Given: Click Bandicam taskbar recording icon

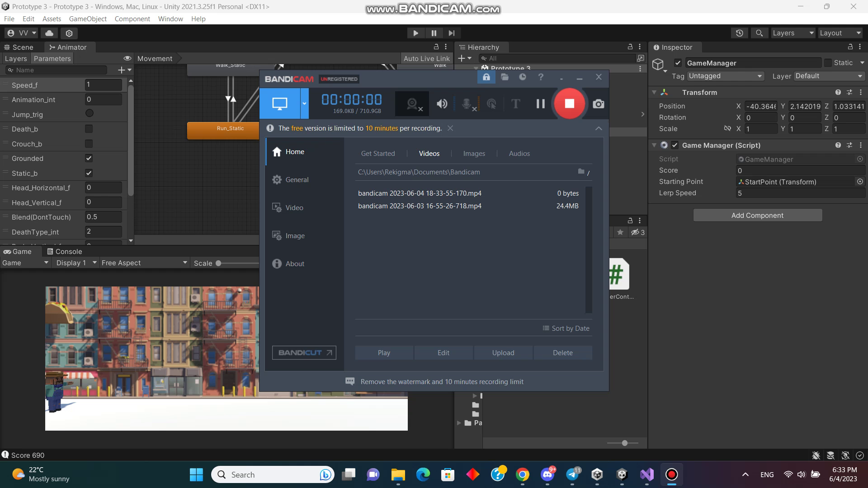Looking at the screenshot, I should (x=672, y=474).
